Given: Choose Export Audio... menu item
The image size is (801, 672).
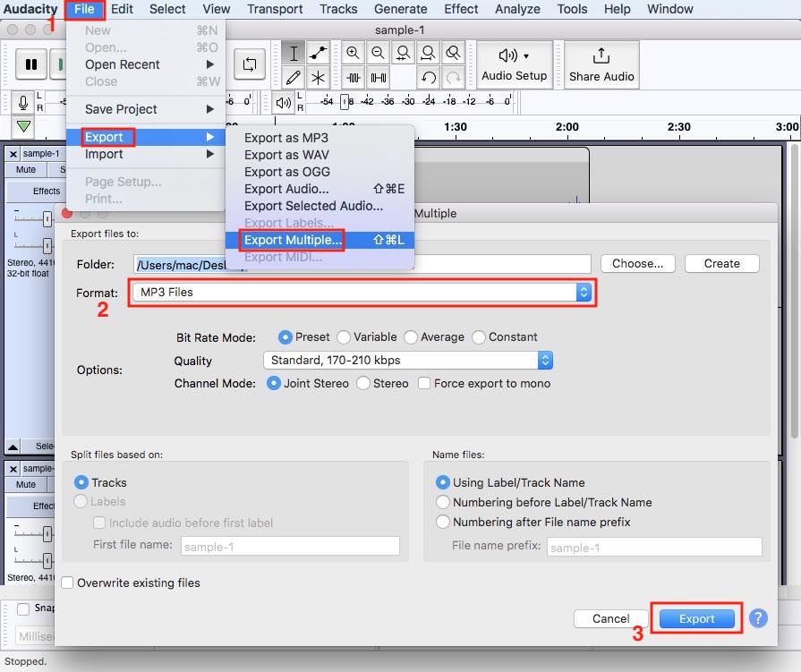Looking at the screenshot, I should pyautogui.click(x=320, y=189).
